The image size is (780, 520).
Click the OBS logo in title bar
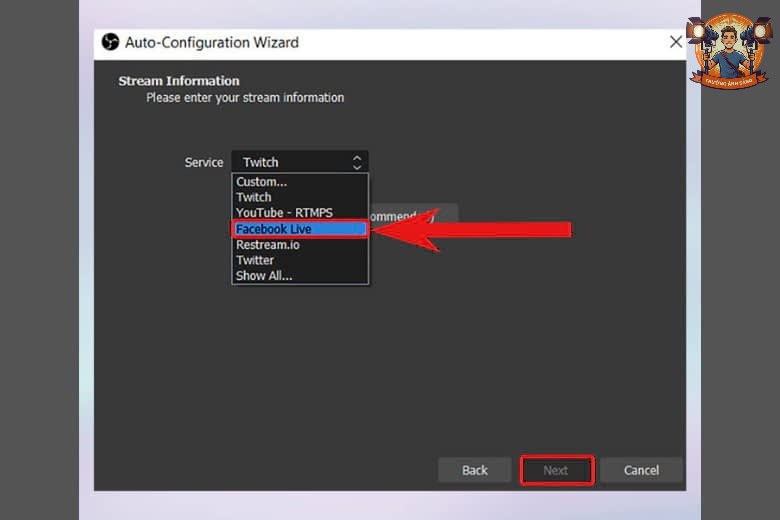click(x=110, y=42)
